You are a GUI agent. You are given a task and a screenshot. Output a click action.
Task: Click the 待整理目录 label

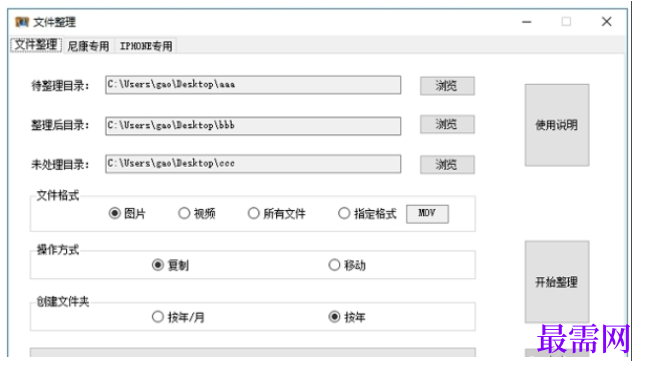[x=60, y=86]
